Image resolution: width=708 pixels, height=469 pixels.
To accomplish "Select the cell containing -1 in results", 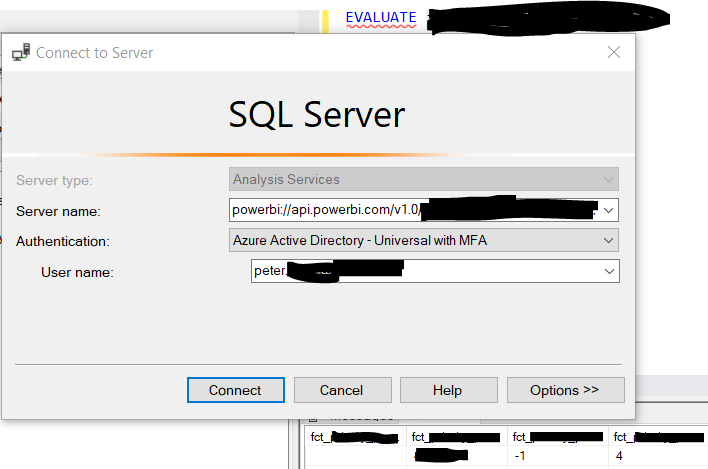I will click(557, 456).
